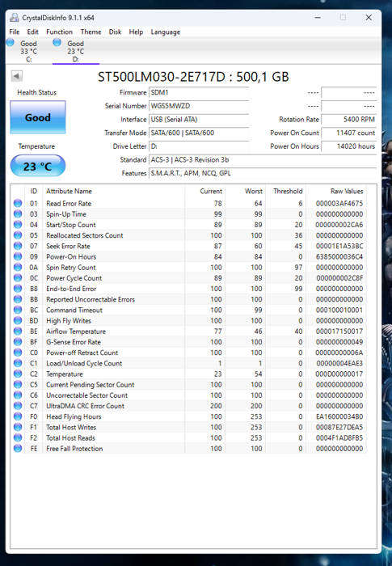The height and width of the screenshot is (566, 392).
Task: Minimize the CrystalDiskInfo window
Action: tap(318, 17)
